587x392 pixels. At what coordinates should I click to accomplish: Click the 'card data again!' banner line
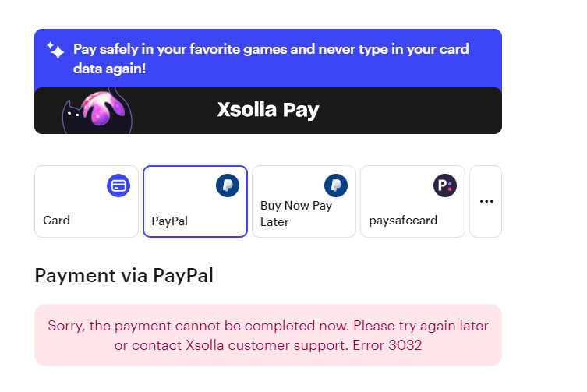(109, 69)
